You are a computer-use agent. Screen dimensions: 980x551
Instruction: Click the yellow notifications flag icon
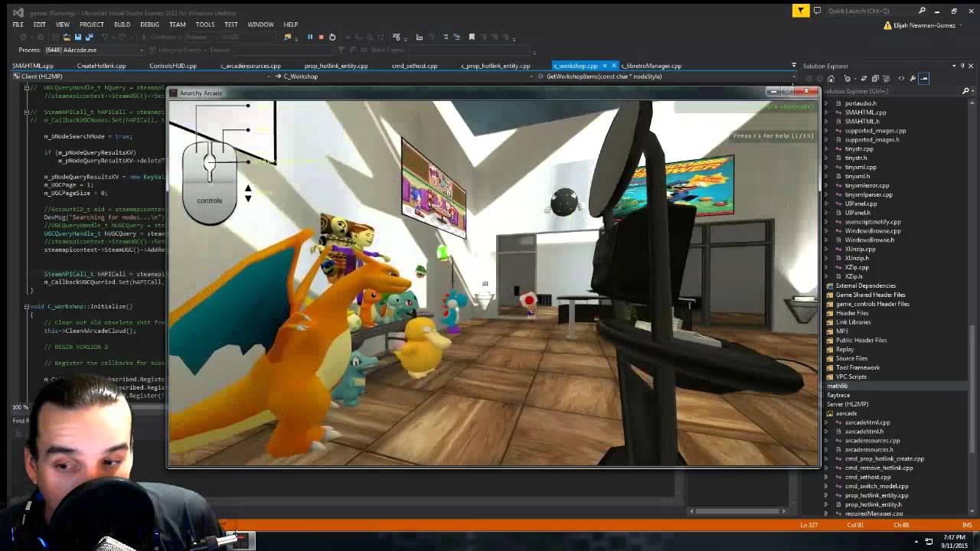click(x=800, y=11)
